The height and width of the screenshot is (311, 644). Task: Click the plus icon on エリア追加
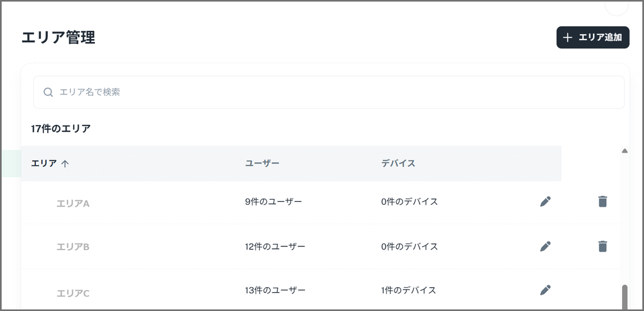tap(568, 38)
